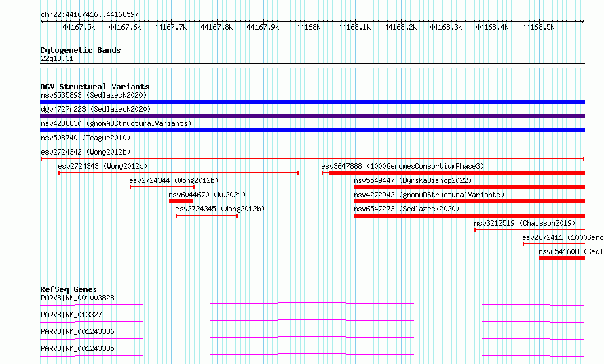Click the 44168.5k ruler tick label
604x364 pixels.
(x=538, y=27)
